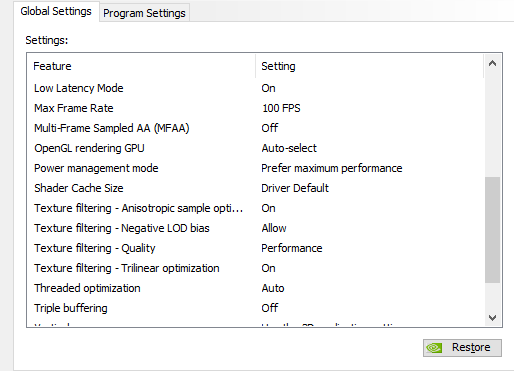Open Power management mode setting value

point(332,168)
